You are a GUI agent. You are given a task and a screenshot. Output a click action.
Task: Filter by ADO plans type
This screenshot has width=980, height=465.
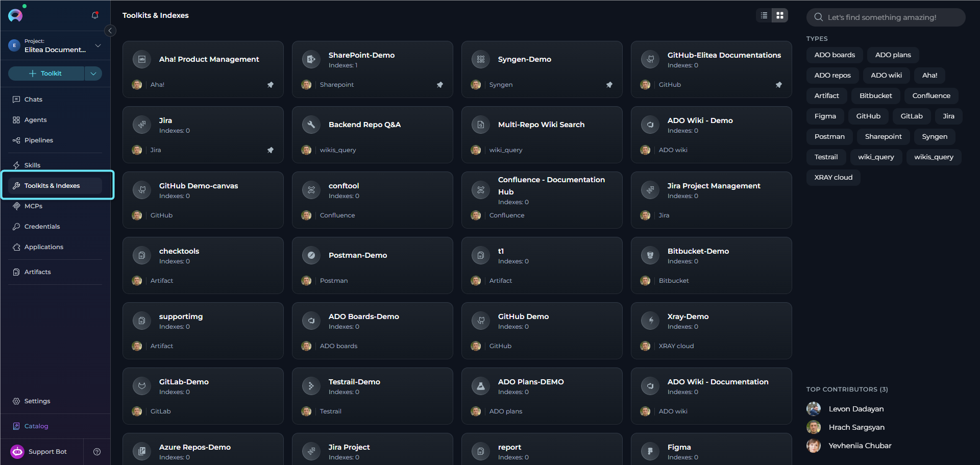[x=893, y=55]
